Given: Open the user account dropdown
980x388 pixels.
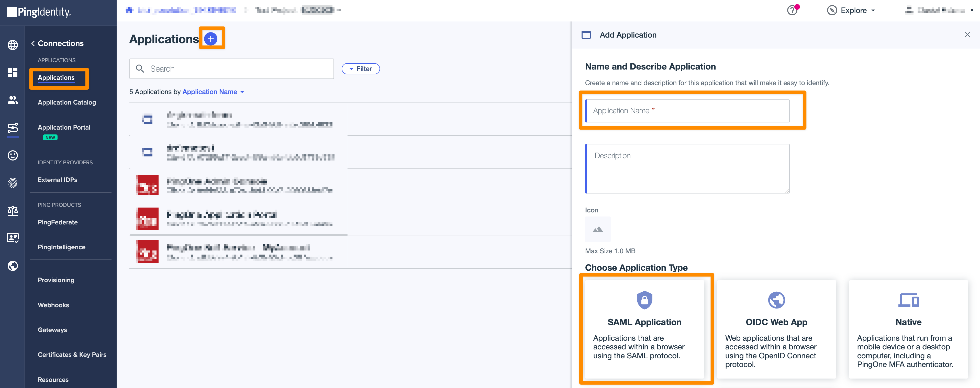Looking at the screenshot, I should (971, 11).
